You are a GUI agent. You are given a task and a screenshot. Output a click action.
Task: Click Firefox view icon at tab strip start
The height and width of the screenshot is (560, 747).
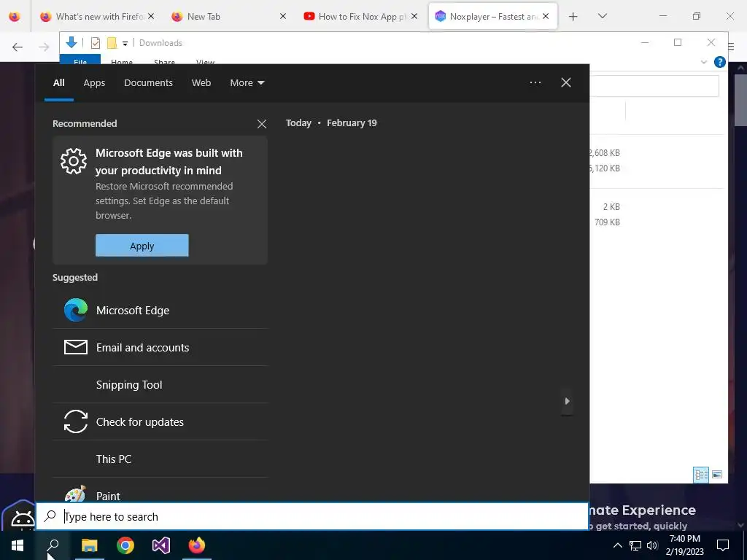(x=15, y=17)
